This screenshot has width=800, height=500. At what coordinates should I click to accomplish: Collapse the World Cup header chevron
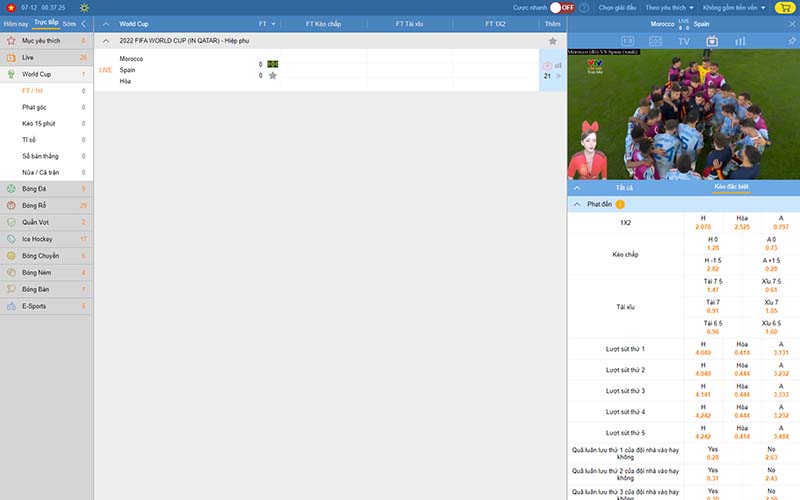click(106, 24)
